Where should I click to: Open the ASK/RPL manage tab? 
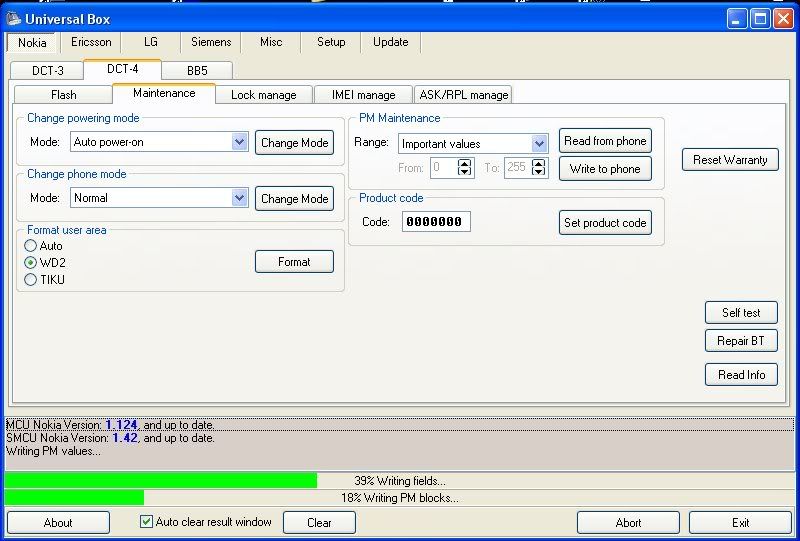coord(463,94)
